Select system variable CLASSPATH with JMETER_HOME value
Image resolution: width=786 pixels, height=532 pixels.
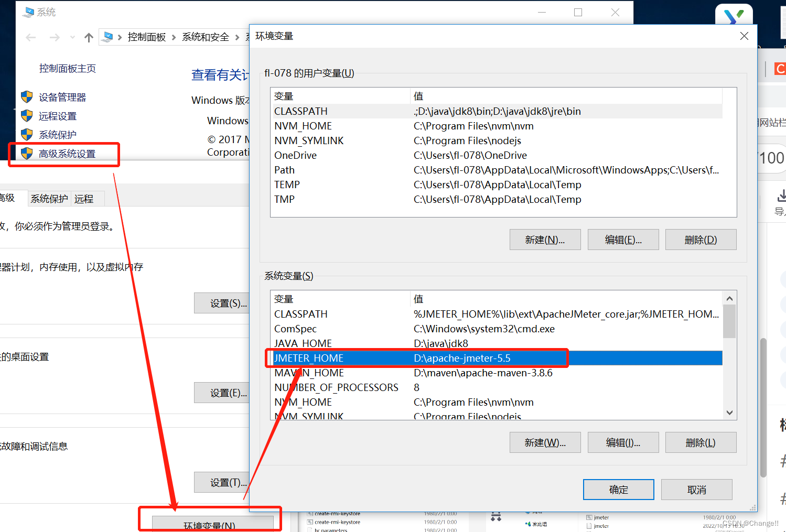coord(497,314)
